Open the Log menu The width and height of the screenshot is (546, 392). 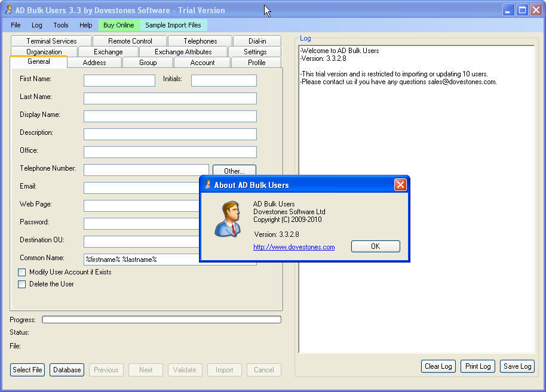[36, 25]
